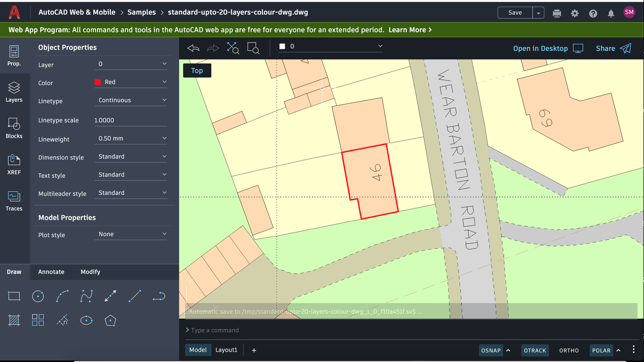Select the Undo arrow tool
The image size is (644, 362).
193,49
